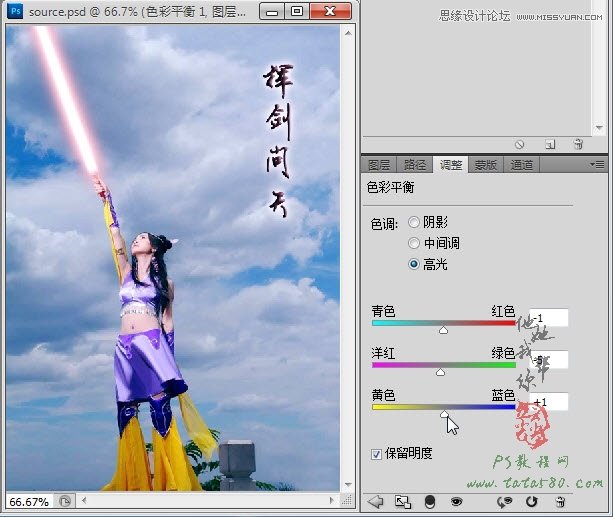Toggle the 保留明度 preserve luminosity checkbox

click(376, 454)
